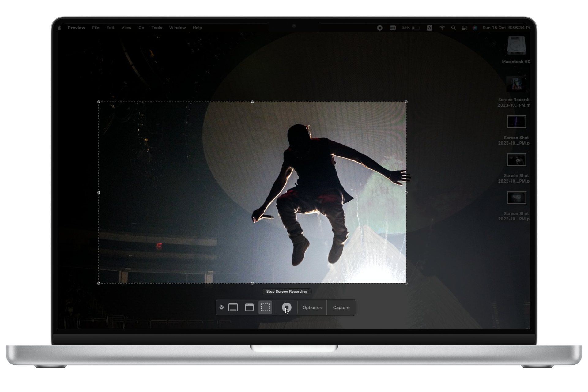The image size is (588, 392).
Task: Open the input source menu
Action: 430,28
